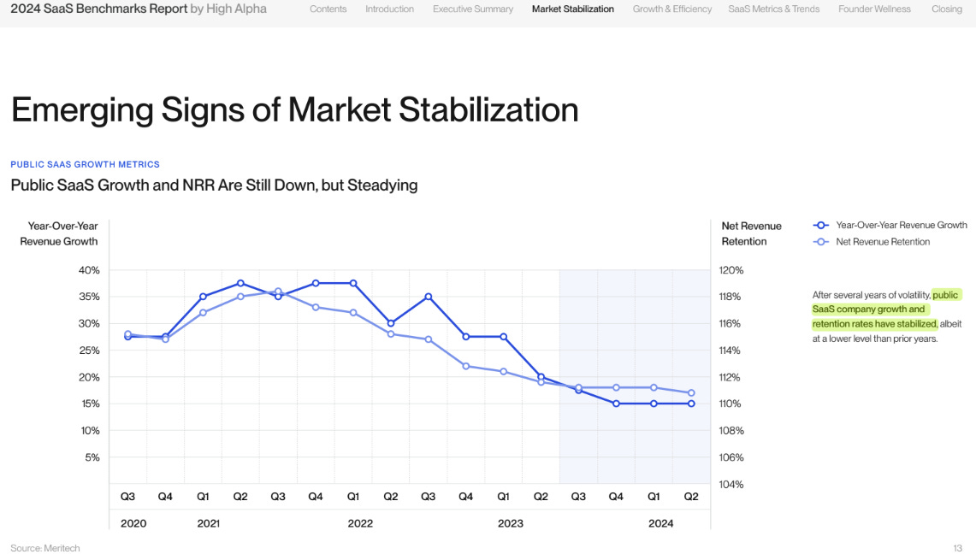Navigate to the Introduction section
This screenshot has height=560, width=976.
pos(389,9)
